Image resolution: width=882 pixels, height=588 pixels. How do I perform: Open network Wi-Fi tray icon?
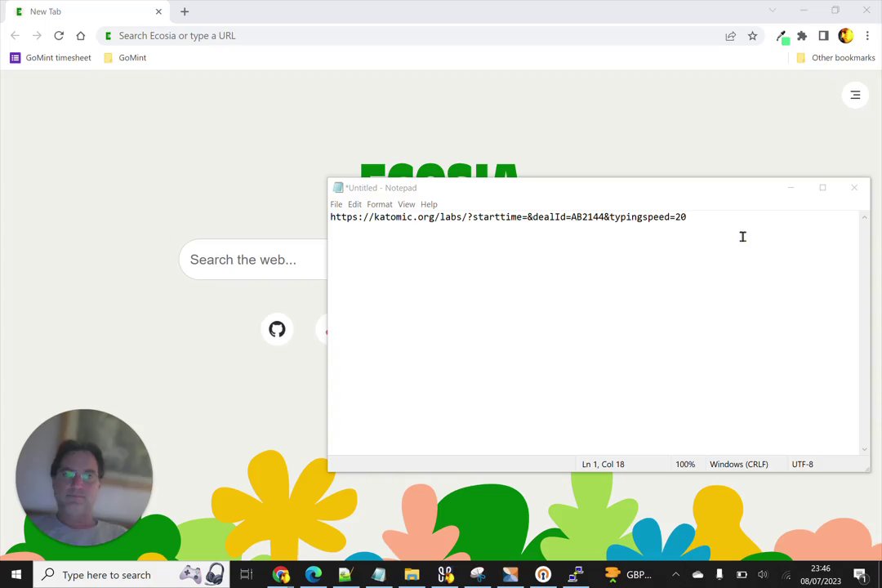coord(786,575)
